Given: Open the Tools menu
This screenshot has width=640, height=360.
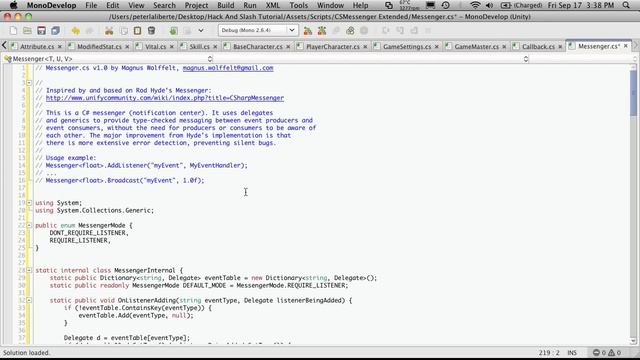Looking at the screenshot, I should 298,5.
